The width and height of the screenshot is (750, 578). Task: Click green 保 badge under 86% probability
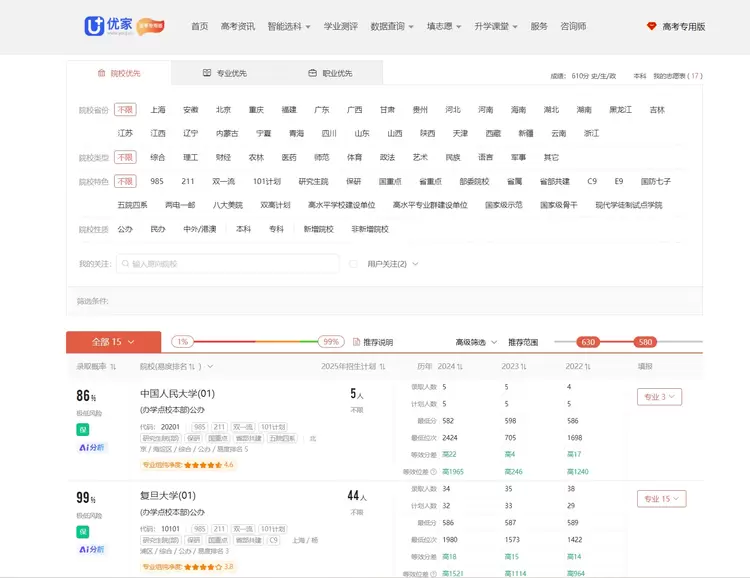[x=83, y=430]
